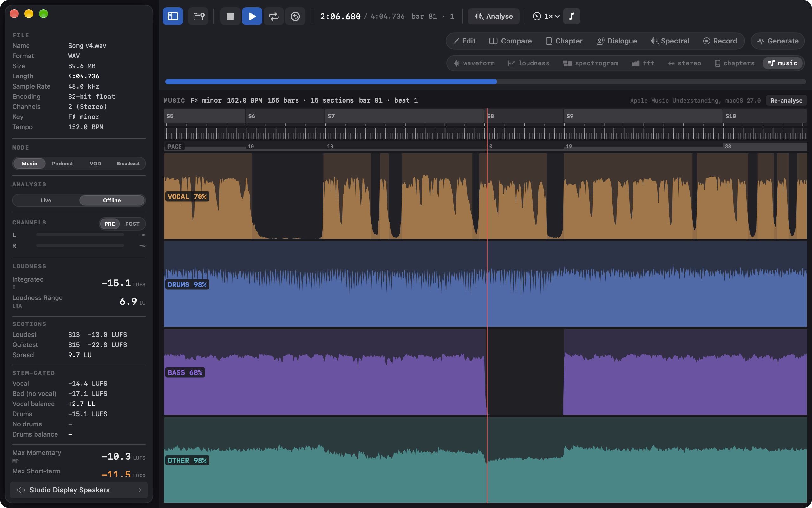Select Podcast mode
The width and height of the screenshot is (812, 508).
click(x=62, y=164)
